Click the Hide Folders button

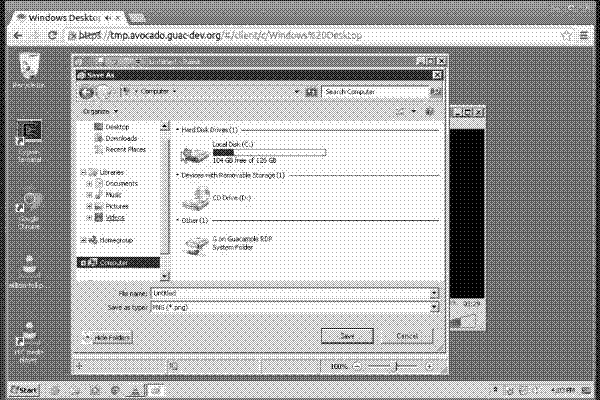pyautogui.click(x=108, y=338)
